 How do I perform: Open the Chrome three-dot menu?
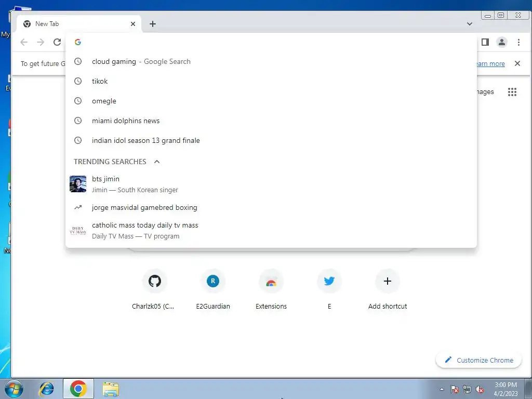coord(518,42)
